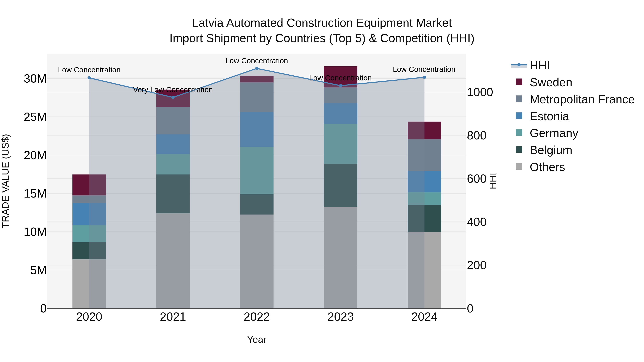Click the 2022 Estonia bar segment
Image resolution: width=644 pixels, height=362 pixels.
(257, 129)
